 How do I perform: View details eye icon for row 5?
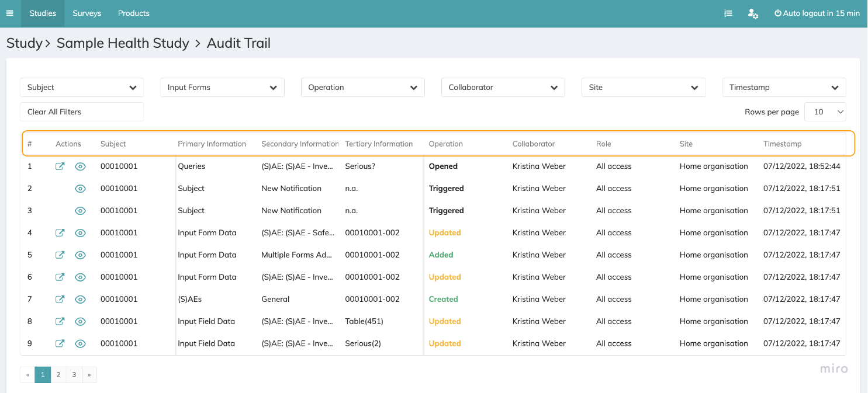pos(81,255)
